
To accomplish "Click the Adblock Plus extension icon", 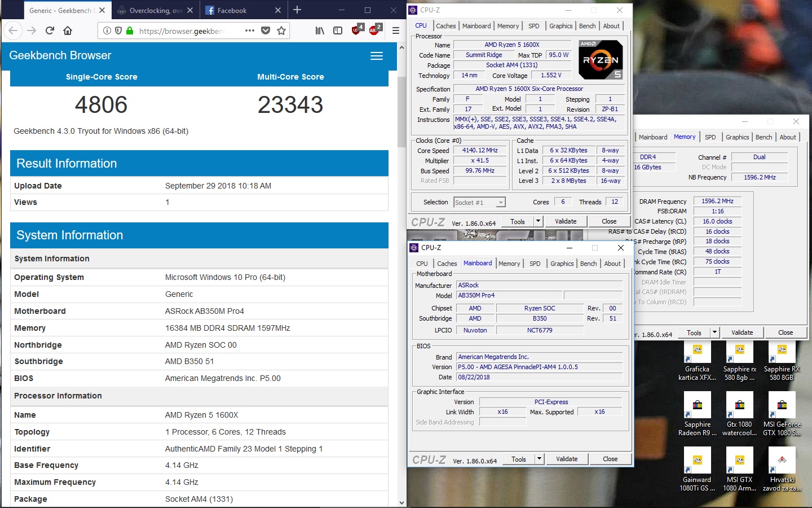I will click(x=375, y=30).
